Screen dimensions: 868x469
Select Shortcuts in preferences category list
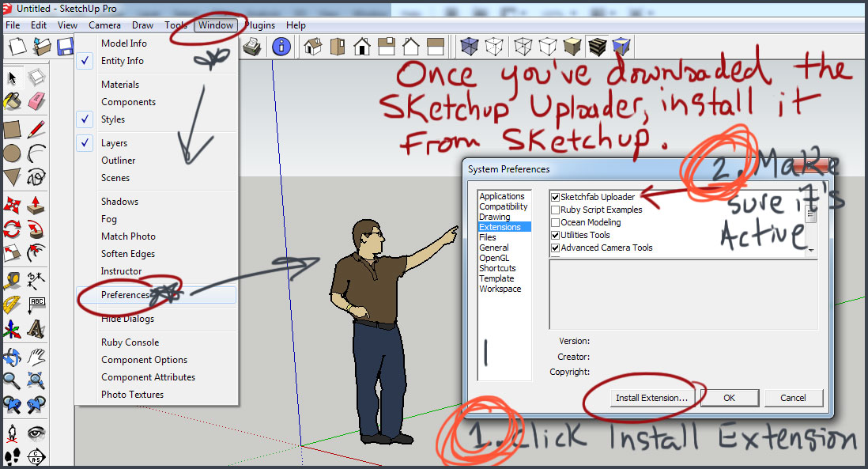click(497, 268)
